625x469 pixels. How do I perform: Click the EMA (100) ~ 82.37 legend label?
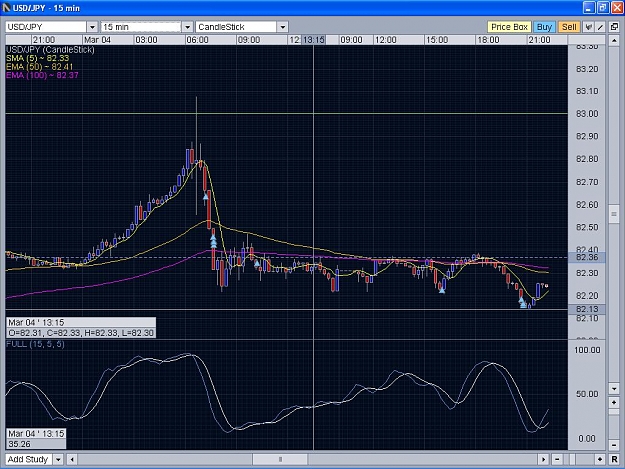coord(42,75)
